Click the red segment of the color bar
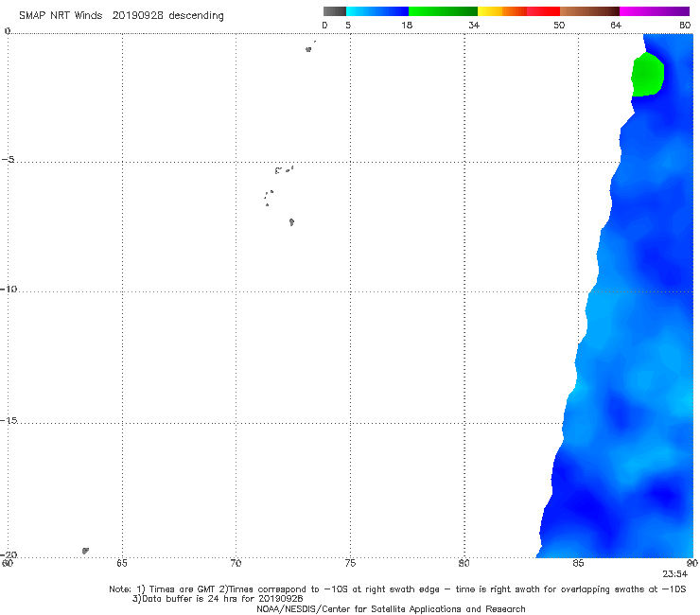Viewport: 700px width, 615px height. coord(543,11)
